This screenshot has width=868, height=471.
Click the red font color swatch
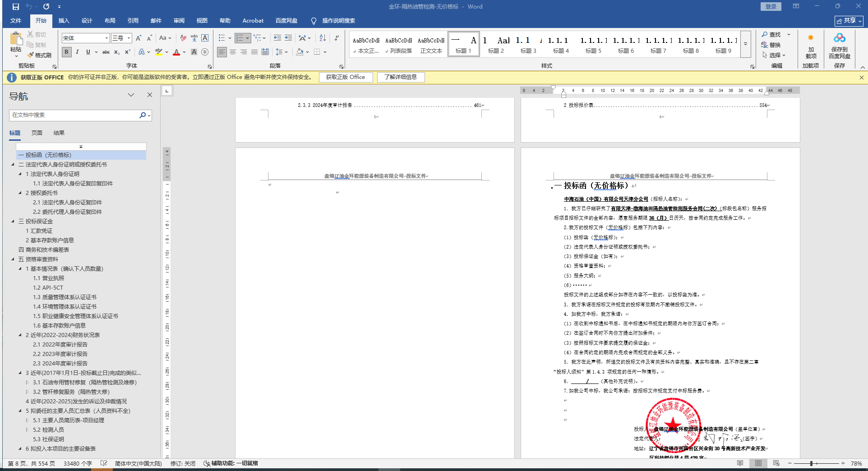click(x=176, y=52)
